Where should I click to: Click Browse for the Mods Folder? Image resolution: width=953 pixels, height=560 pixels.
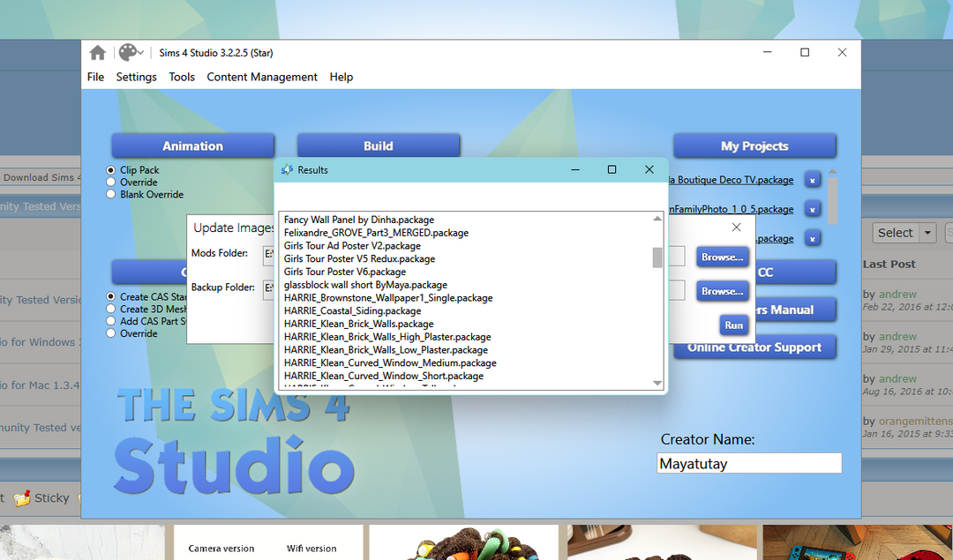[x=723, y=257]
